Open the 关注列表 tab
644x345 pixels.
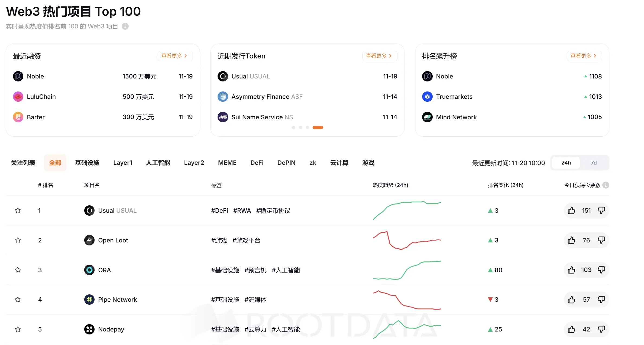click(x=23, y=163)
